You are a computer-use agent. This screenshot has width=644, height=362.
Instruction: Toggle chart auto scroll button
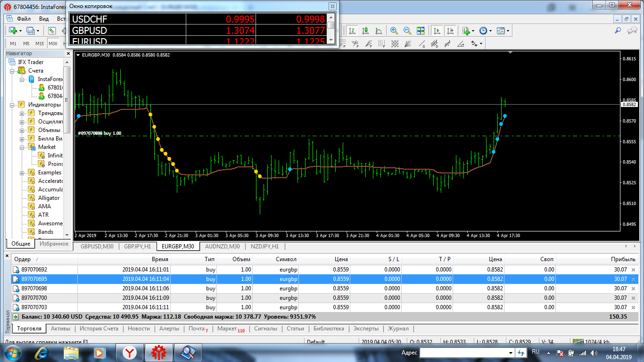click(437, 31)
